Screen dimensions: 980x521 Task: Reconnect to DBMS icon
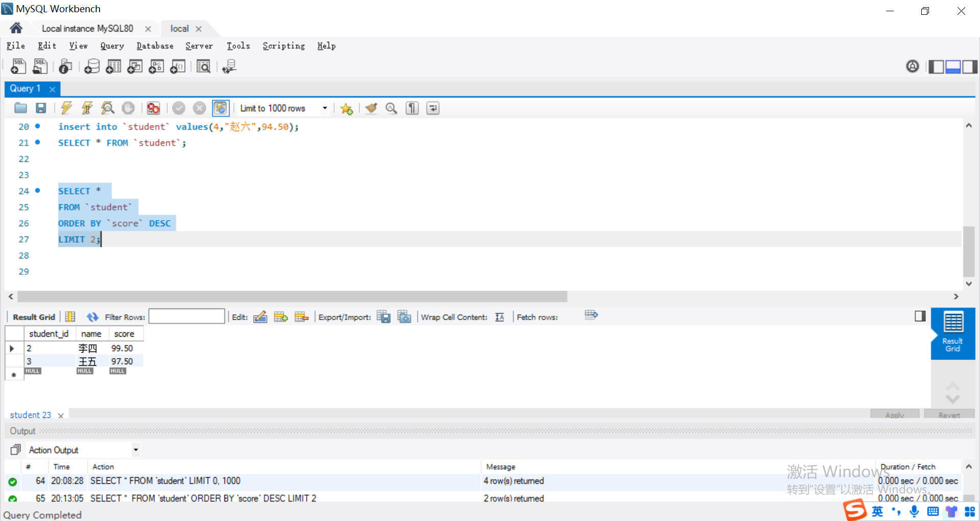click(x=229, y=66)
